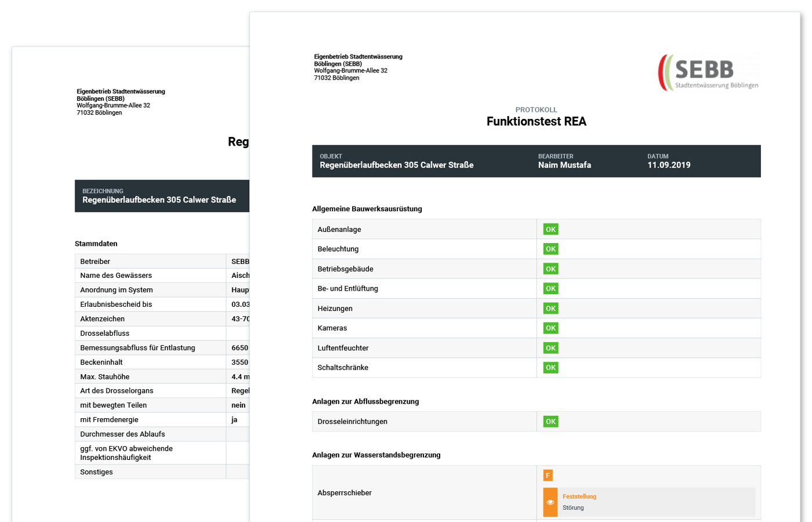Click the Stammdaten heading on back page

pos(96,244)
